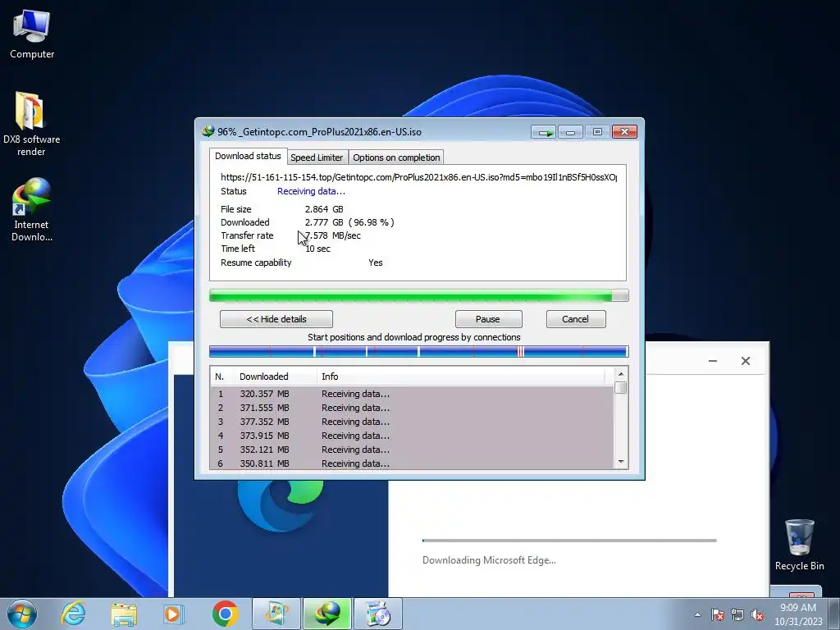
Task: Click the green arrow IDM title button
Action: 544,132
